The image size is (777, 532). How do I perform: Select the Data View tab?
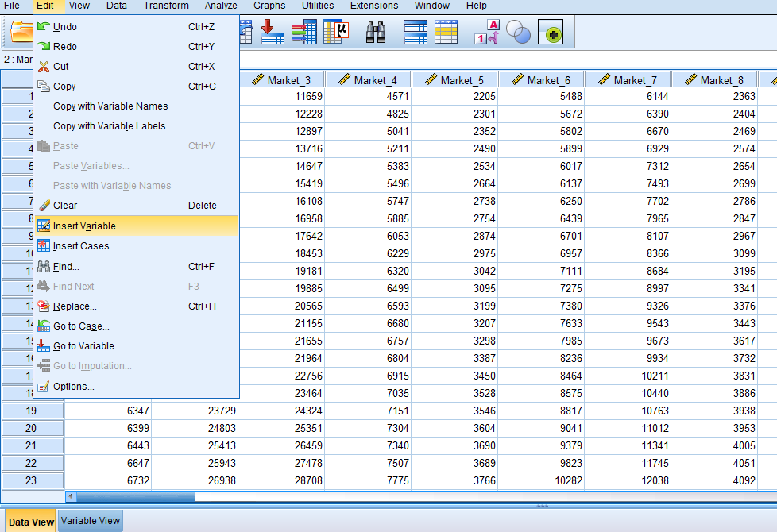[x=31, y=522]
